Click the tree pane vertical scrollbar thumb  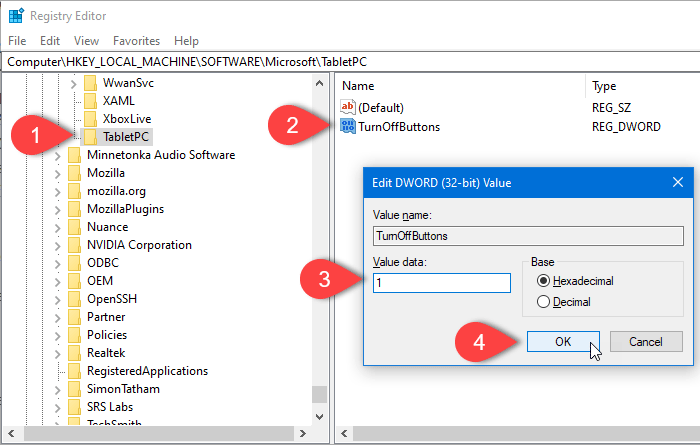pos(319,394)
